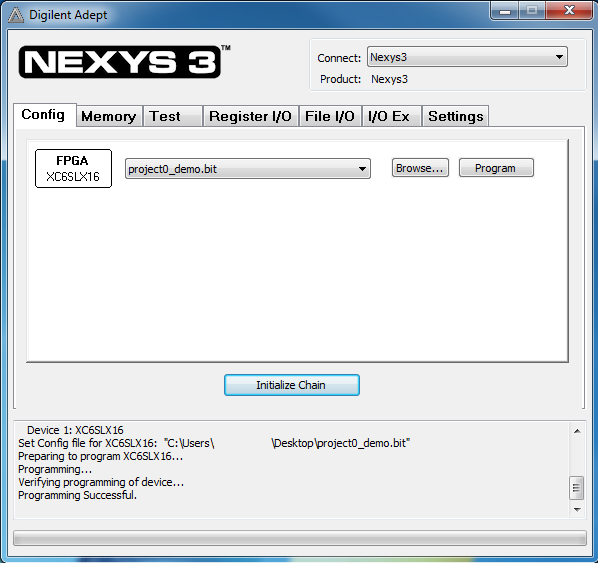Image resolution: width=598 pixels, height=563 pixels.
Task: Click the Browse... button
Action: click(x=420, y=168)
